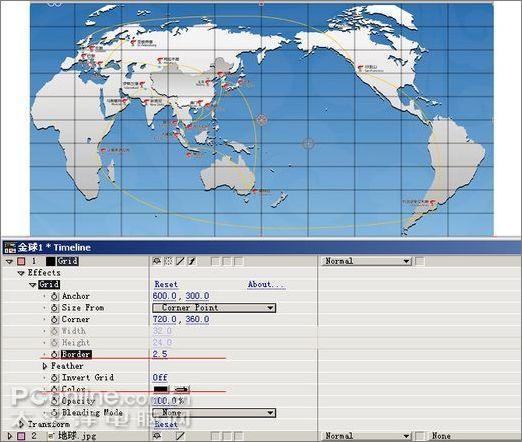Click the Corner property stopwatch icon
This screenshot has height=442, width=522.
55,319
